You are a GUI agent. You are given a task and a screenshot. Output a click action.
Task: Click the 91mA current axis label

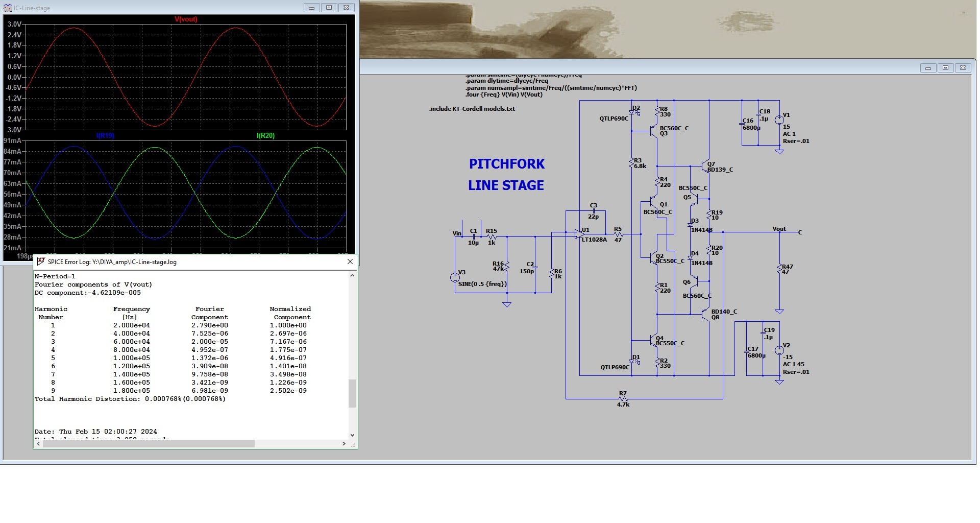pos(13,140)
